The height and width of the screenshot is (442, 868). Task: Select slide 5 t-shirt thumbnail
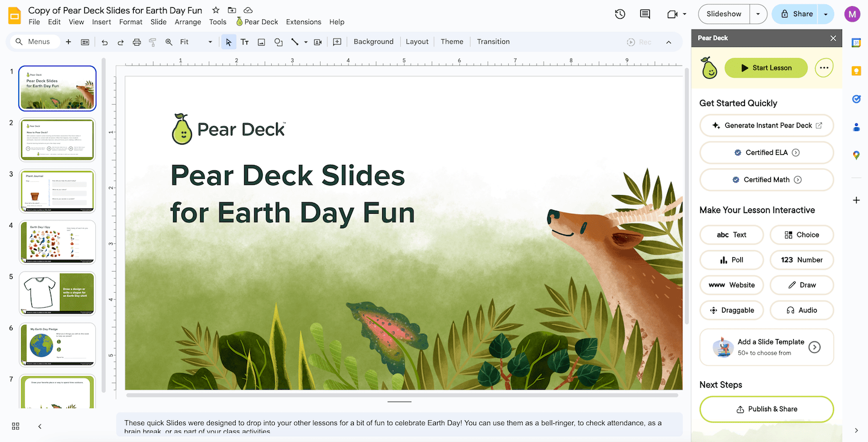[57, 294]
